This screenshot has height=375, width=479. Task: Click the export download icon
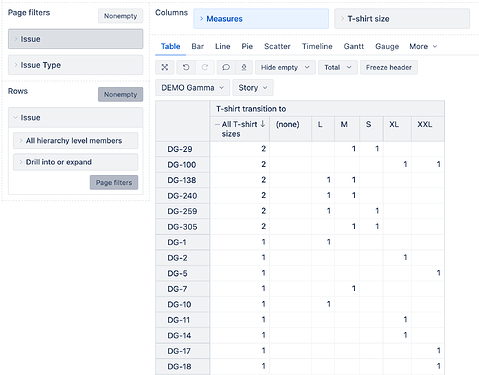(244, 67)
